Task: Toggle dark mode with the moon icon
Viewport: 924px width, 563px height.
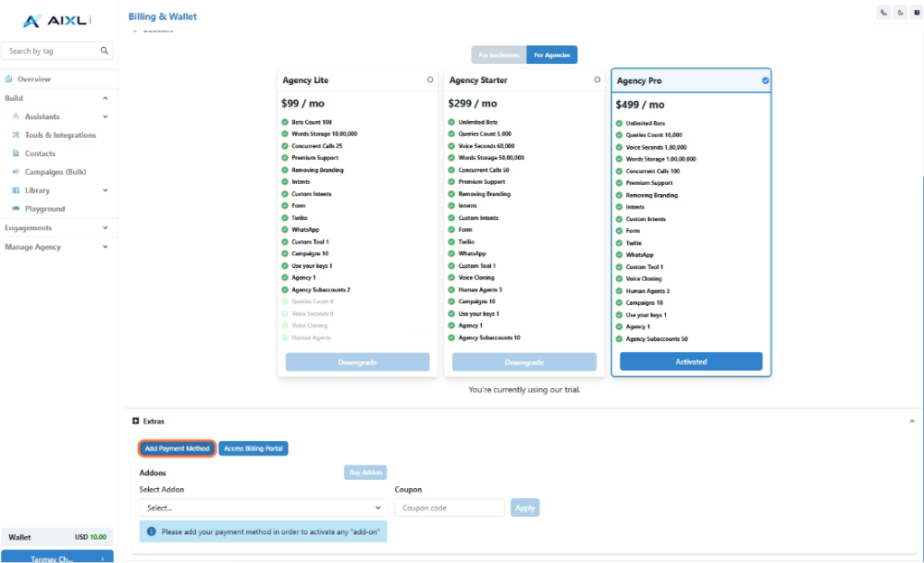Action: 900,13
